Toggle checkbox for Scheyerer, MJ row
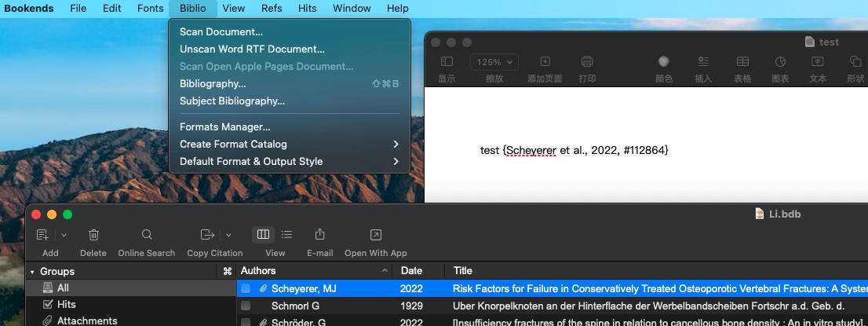Image resolution: width=868 pixels, height=326 pixels. point(246,288)
